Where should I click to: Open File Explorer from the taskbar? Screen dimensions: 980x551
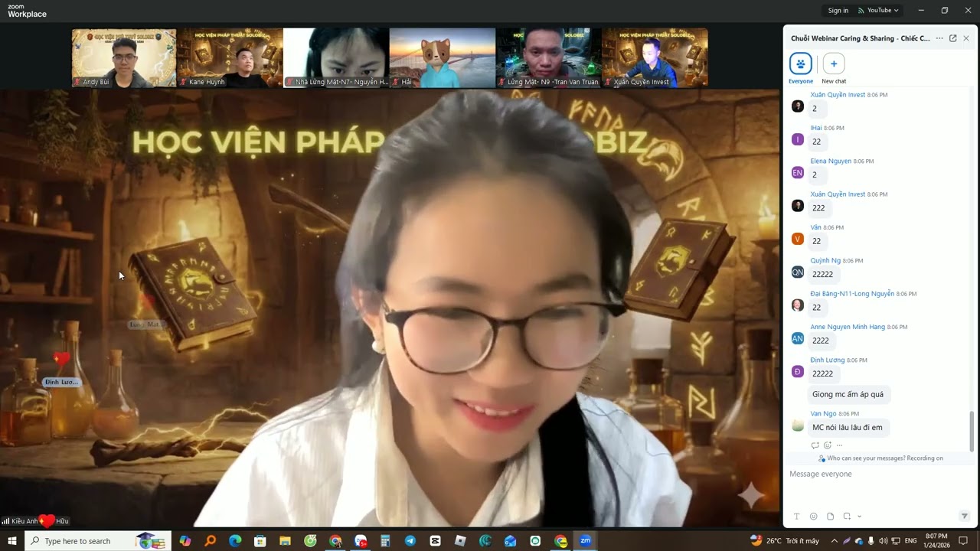click(285, 541)
